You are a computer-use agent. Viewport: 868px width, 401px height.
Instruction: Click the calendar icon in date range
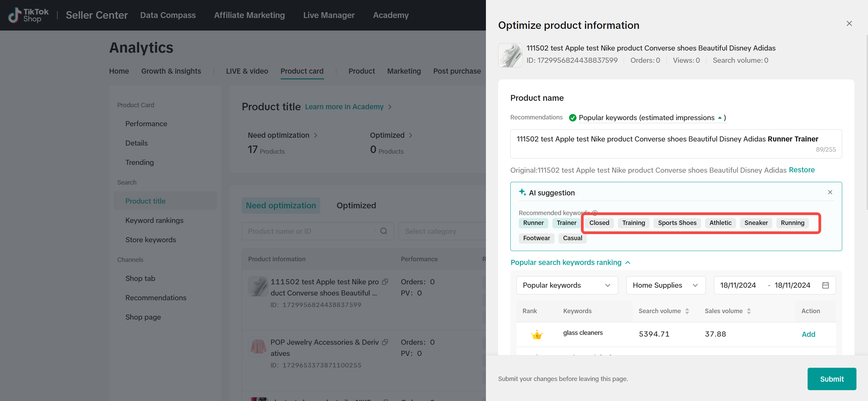click(x=826, y=285)
